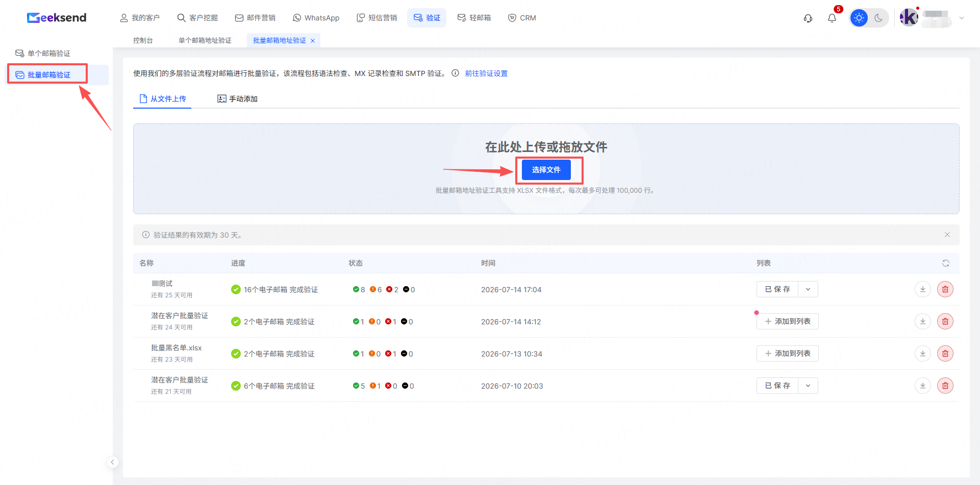Click orange risky count 6 icon
The height and width of the screenshot is (485, 980).
point(372,289)
